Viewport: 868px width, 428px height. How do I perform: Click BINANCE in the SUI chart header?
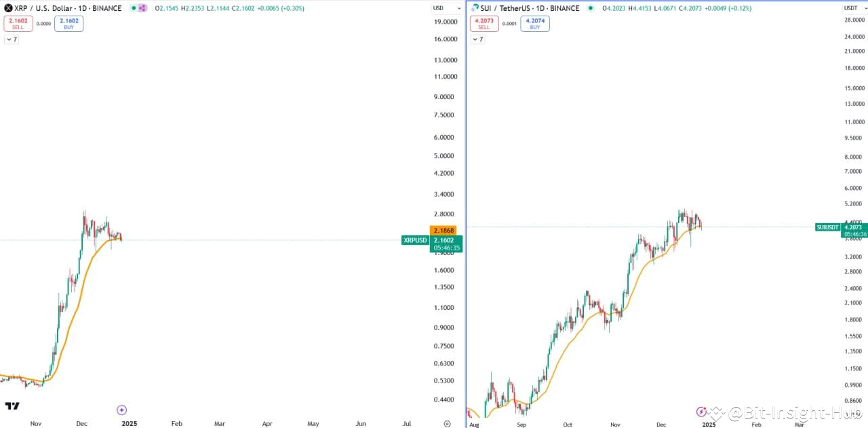point(564,8)
